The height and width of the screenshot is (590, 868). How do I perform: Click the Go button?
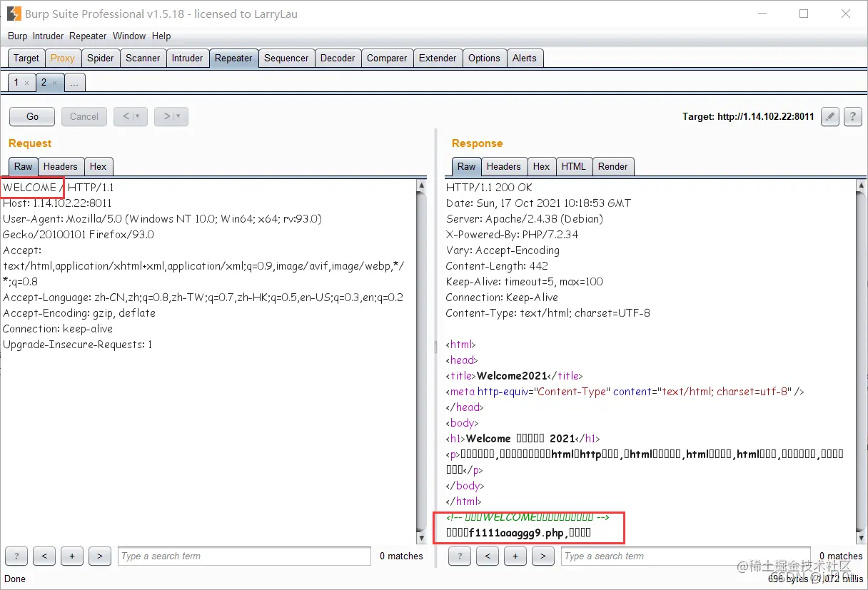(32, 116)
